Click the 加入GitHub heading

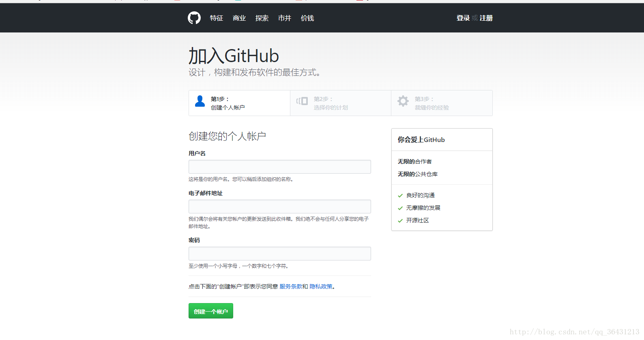234,56
